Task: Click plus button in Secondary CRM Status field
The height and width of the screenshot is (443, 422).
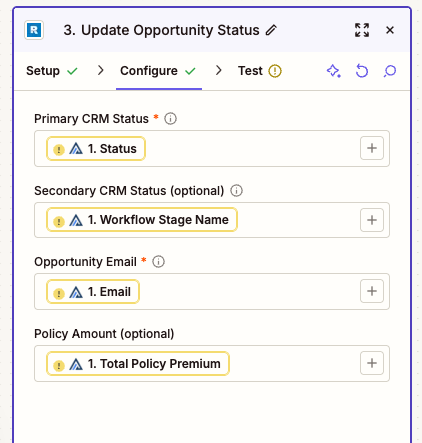Action: [x=372, y=220]
